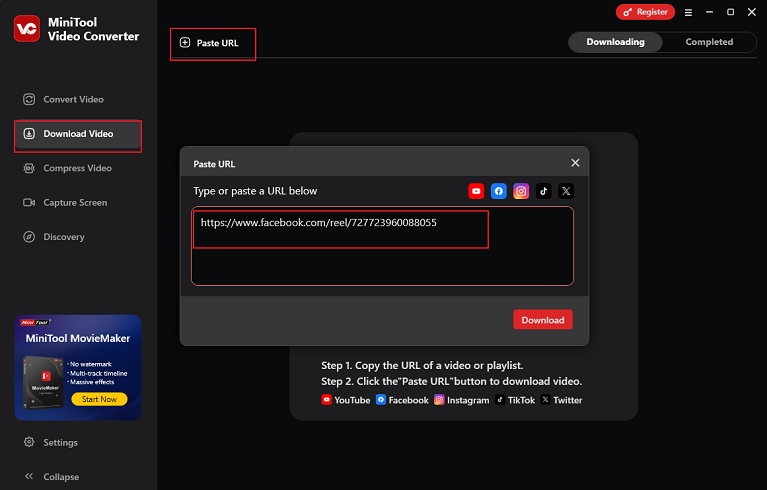Click the Convert Video sidebar icon

pyautogui.click(x=29, y=99)
